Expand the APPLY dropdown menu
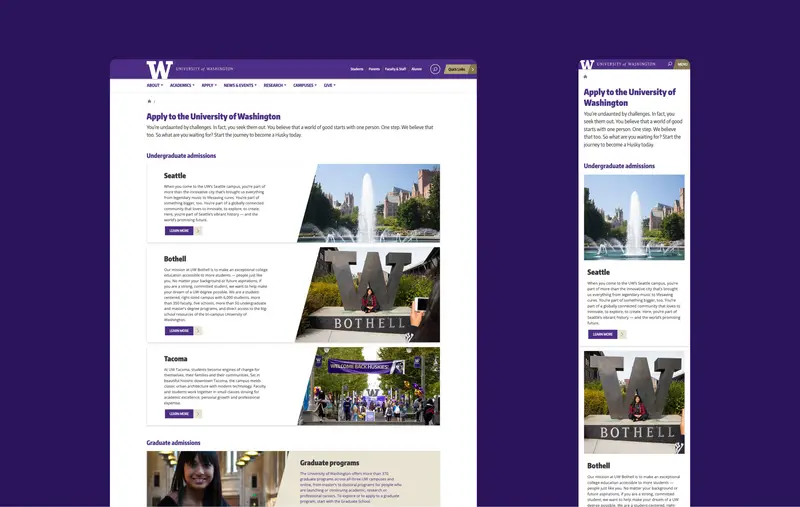800x507 pixels. [x=209, y=85]
